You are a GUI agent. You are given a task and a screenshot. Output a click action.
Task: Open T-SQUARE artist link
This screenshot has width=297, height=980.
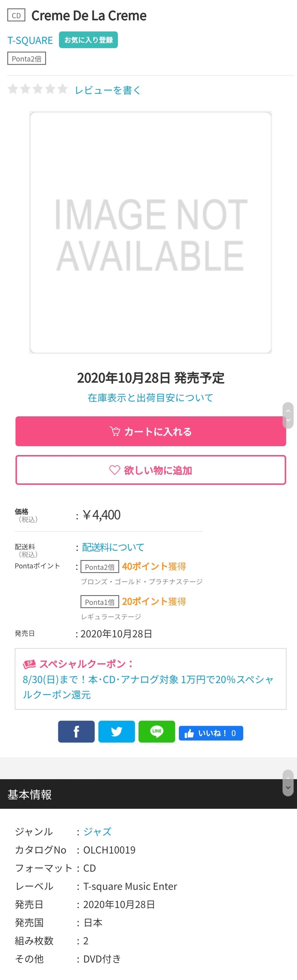[x=30, y=40]
